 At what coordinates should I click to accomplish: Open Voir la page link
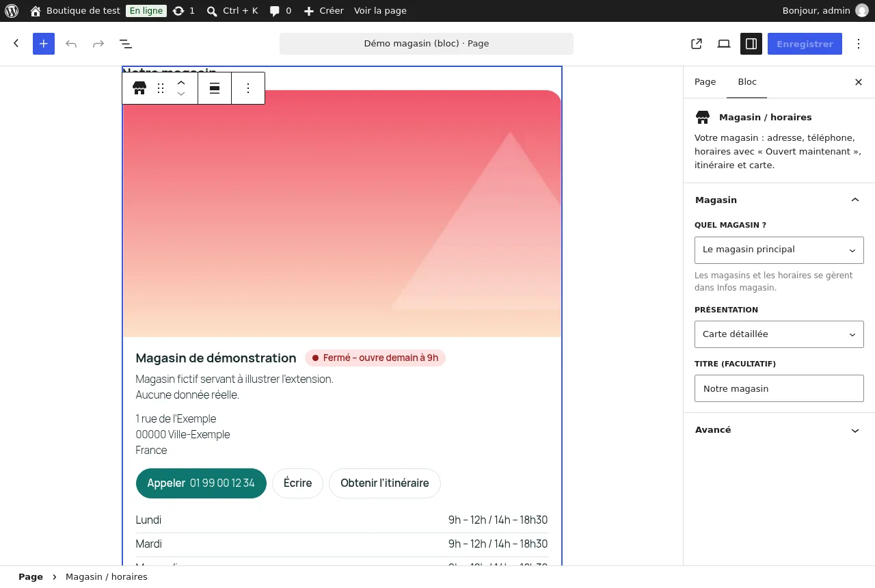380,11
